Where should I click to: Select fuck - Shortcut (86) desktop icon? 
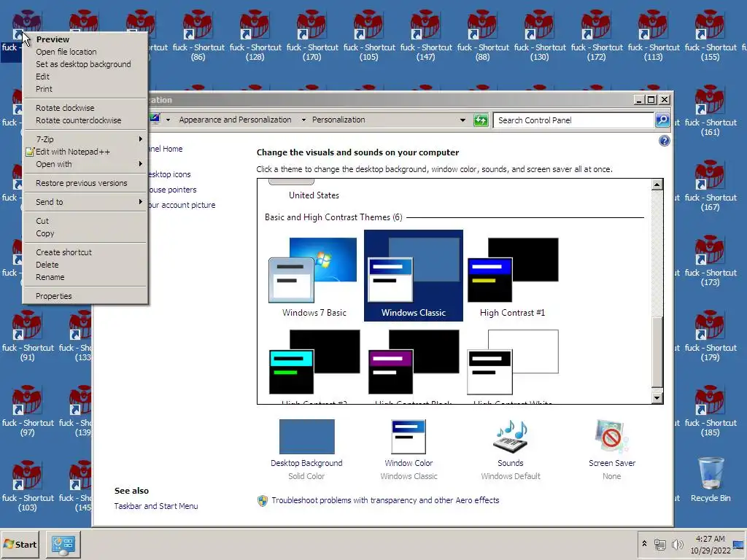pos(198,36)
